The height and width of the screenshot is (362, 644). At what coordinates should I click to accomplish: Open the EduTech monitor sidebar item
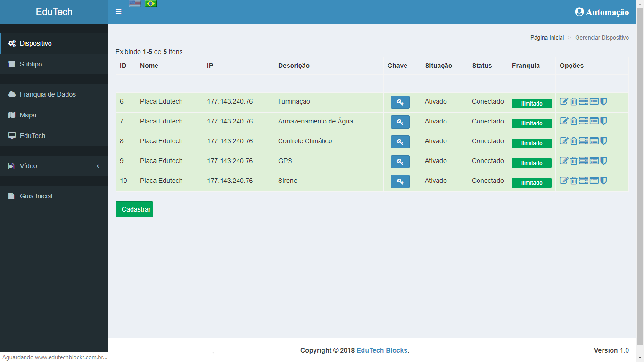(54, 136)
